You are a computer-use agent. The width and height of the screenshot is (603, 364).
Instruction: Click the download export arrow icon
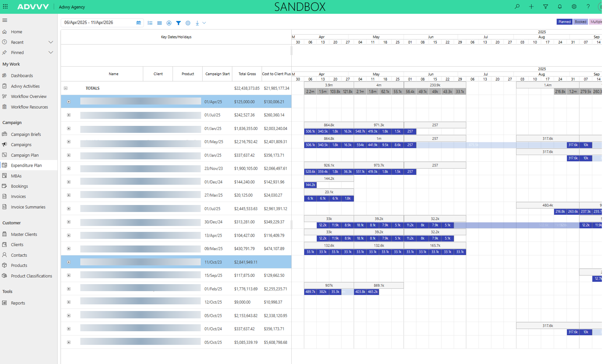point(197,23)
